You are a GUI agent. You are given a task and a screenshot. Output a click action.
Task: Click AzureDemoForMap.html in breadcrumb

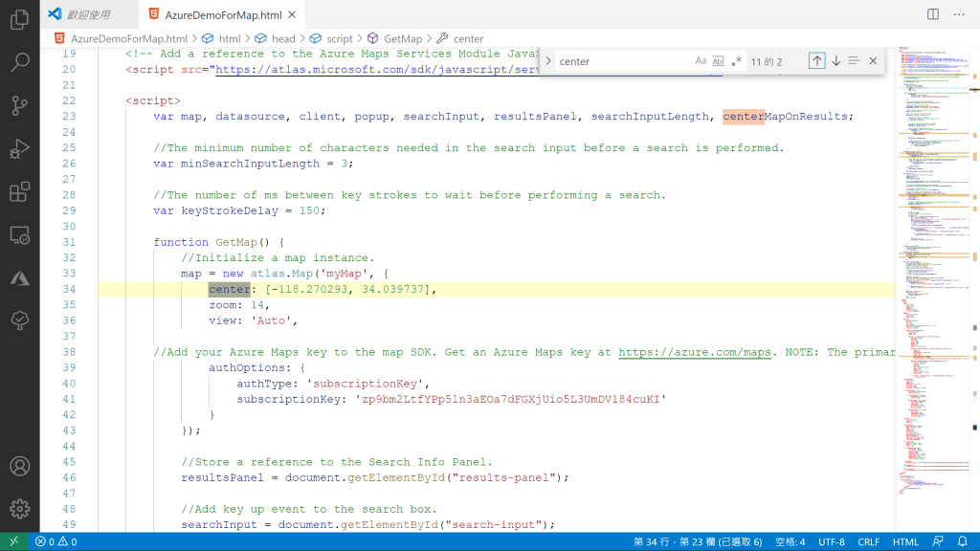pyautogui.click(x=129, y=38)
